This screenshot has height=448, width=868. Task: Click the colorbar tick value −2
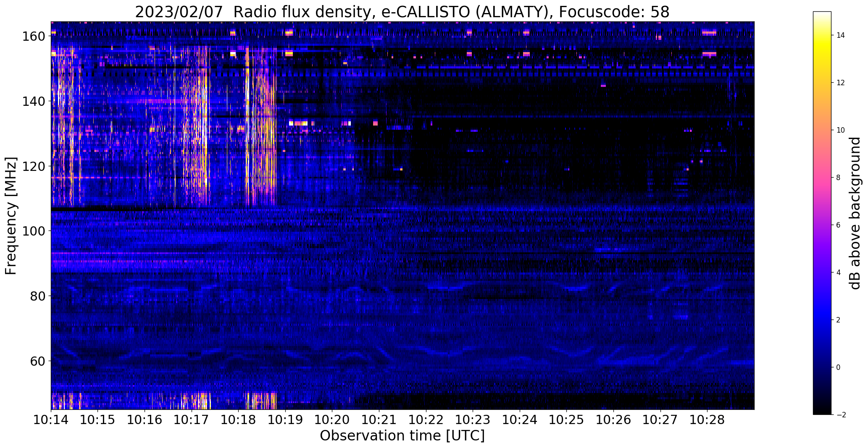841,415
